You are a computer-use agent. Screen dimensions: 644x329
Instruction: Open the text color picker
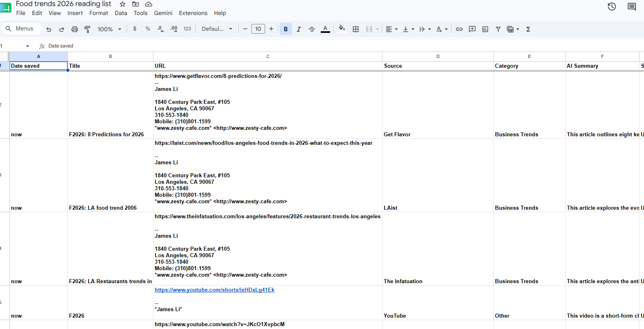coord(325,29)
